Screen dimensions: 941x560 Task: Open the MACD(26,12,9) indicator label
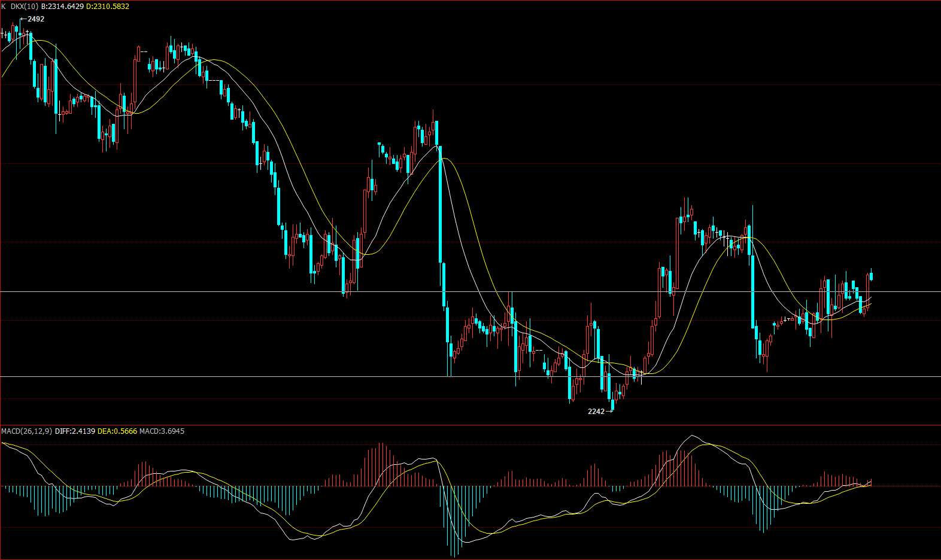(x=27, y=431)
